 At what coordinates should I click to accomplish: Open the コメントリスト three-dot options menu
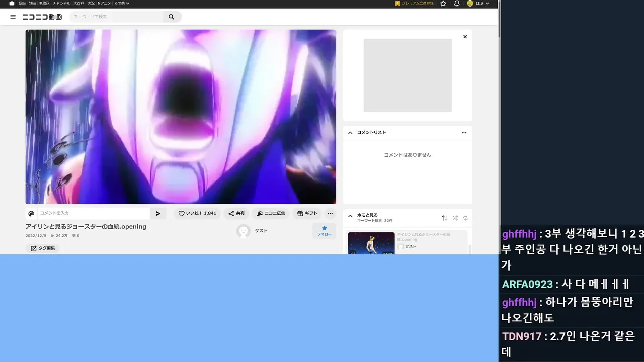464,133
